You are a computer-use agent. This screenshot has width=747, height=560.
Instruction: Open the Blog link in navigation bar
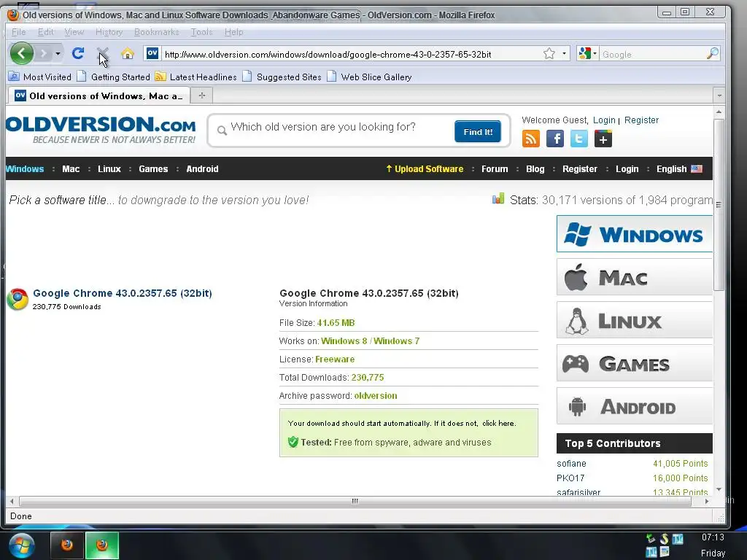(x=535, y=169)
